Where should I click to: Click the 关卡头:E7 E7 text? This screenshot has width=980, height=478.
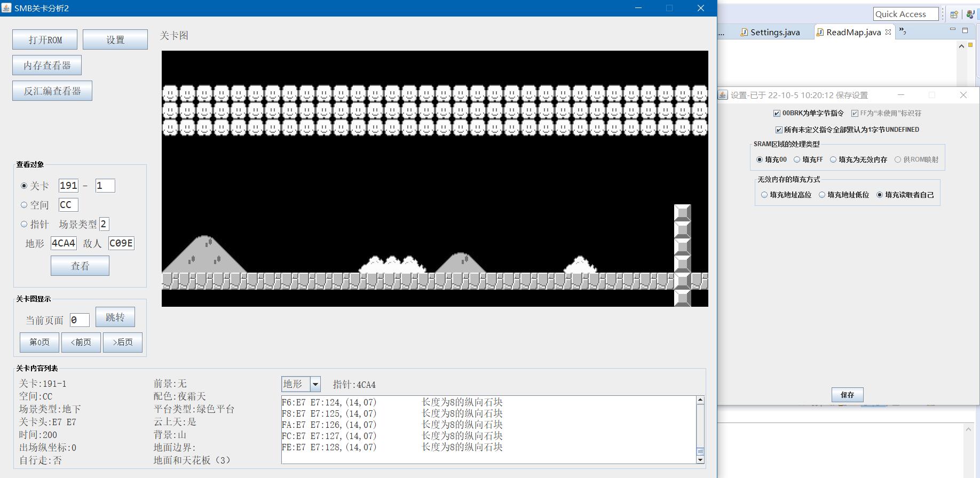click(48, 422)
